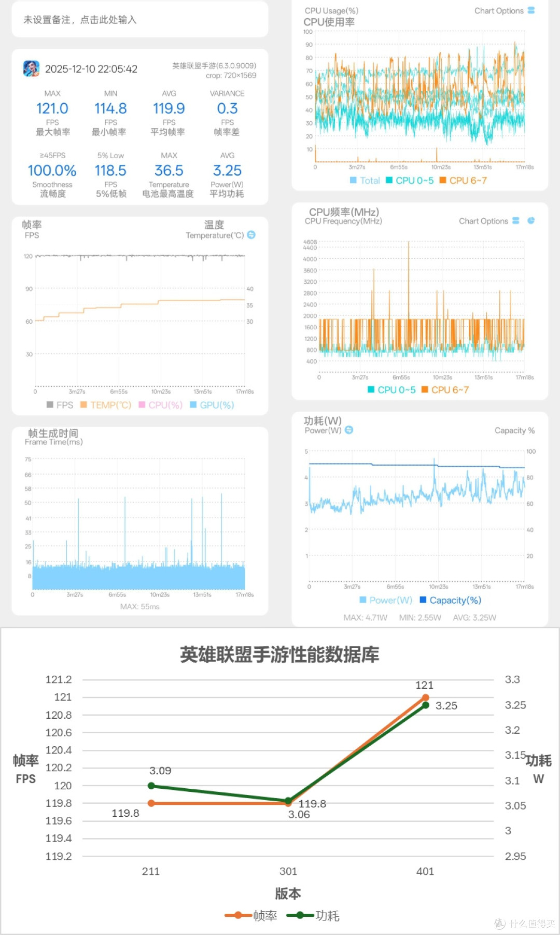Click 5% Low FPS value 118.5

pos(110,171)
